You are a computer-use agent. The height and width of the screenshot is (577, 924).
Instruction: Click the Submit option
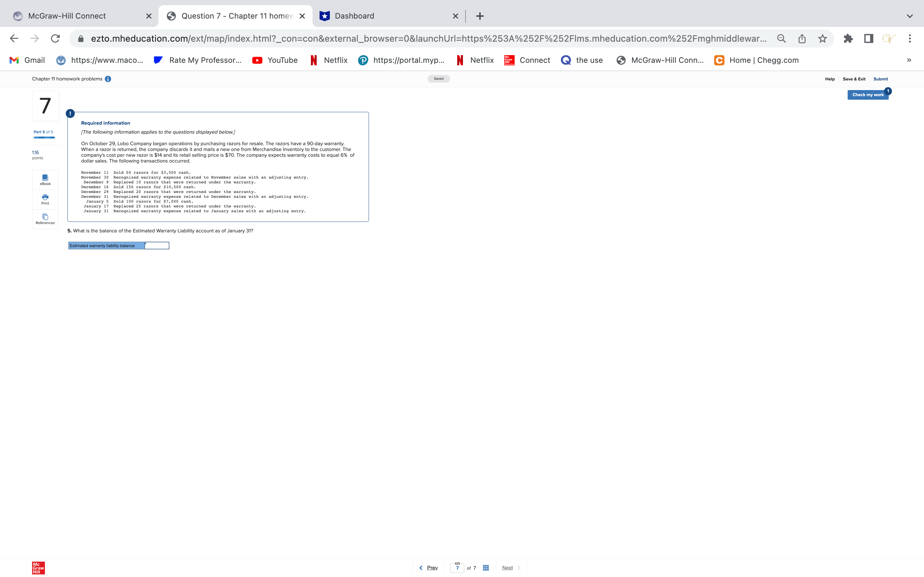(881, 79)
